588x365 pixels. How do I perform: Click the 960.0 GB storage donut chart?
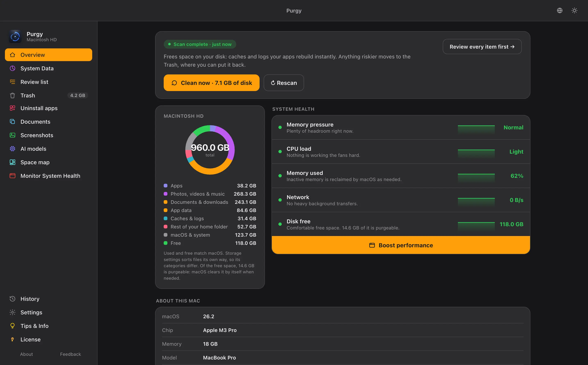[210, 150]
